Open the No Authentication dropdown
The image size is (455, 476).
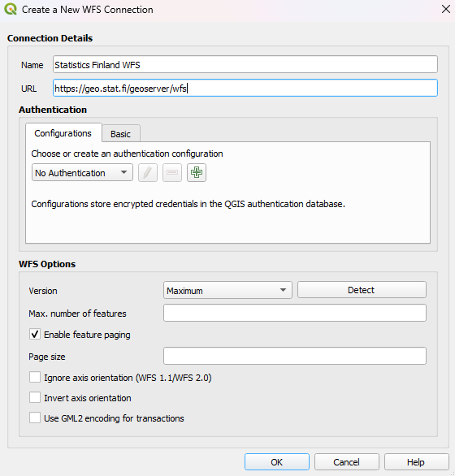[82, 173]
